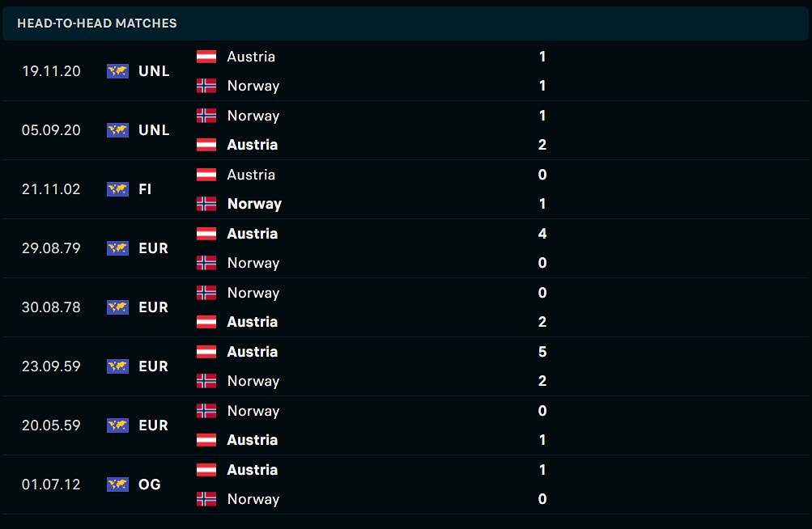Select the Austria team name in the 05.09.20 match
This screenshot has height=529, width=812.
click(x=253, y=145)
